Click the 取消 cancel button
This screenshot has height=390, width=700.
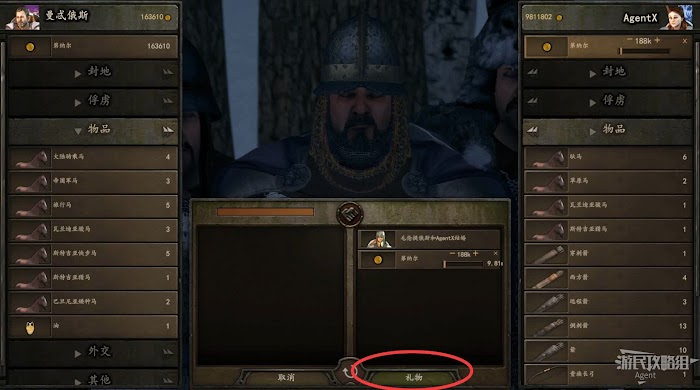pos(286,378)
